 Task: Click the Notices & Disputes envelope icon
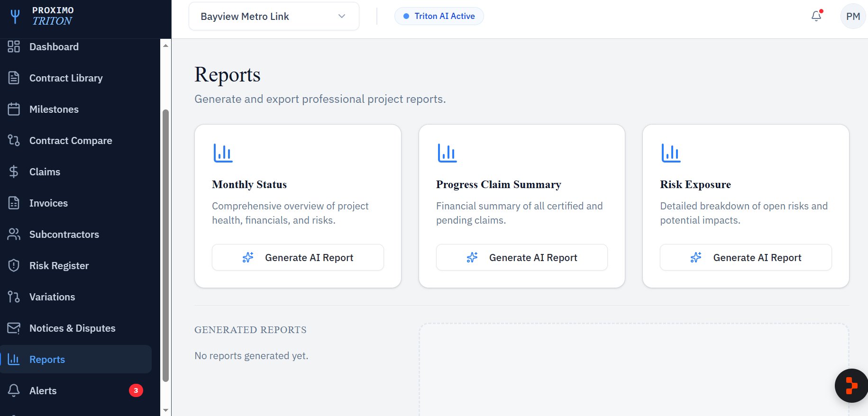click(14, 328)
